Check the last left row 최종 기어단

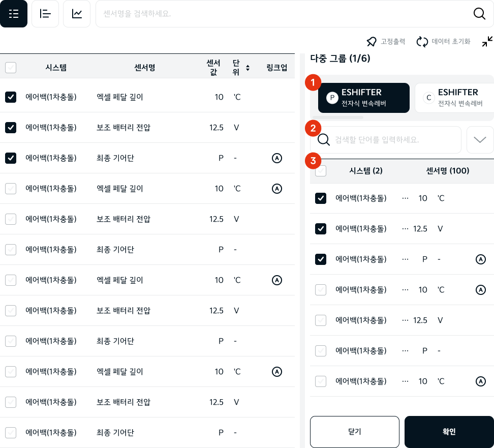11,432
